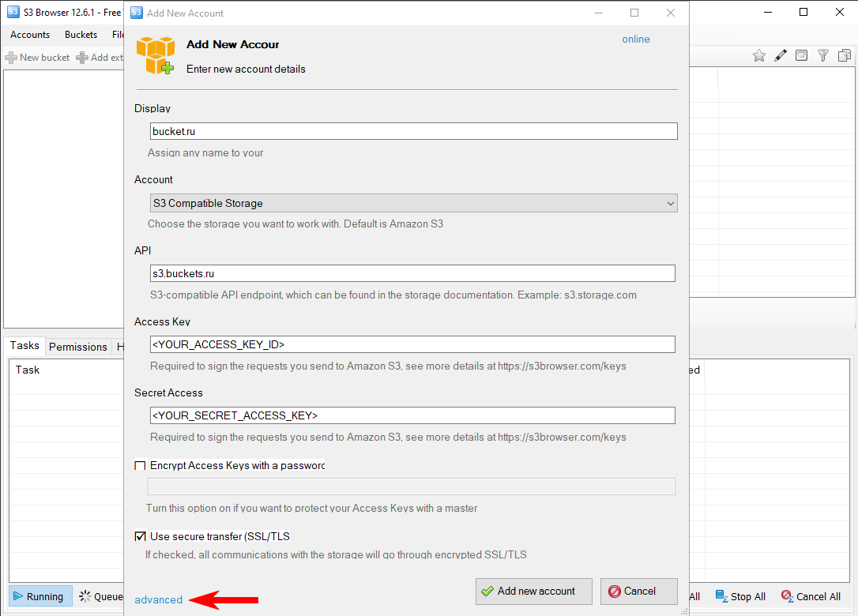
Task: Click the Add new account button
Action: coord(534,592)
